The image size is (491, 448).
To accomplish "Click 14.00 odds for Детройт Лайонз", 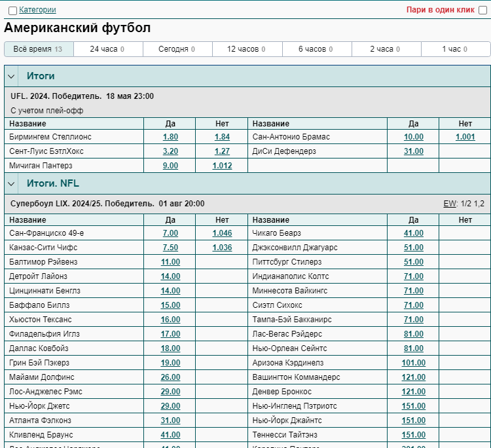I will [x=170, y=276].
